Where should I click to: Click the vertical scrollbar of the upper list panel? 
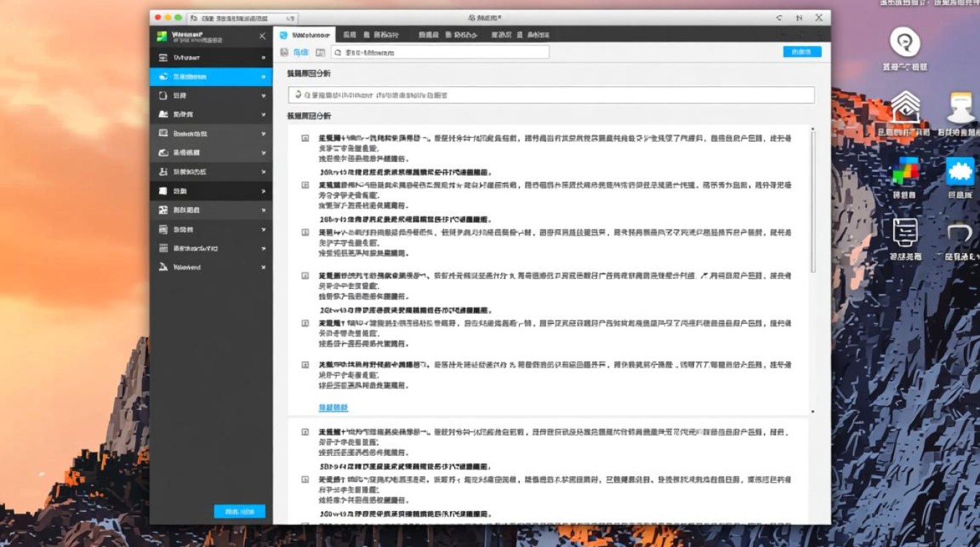[x=813, y=201]
